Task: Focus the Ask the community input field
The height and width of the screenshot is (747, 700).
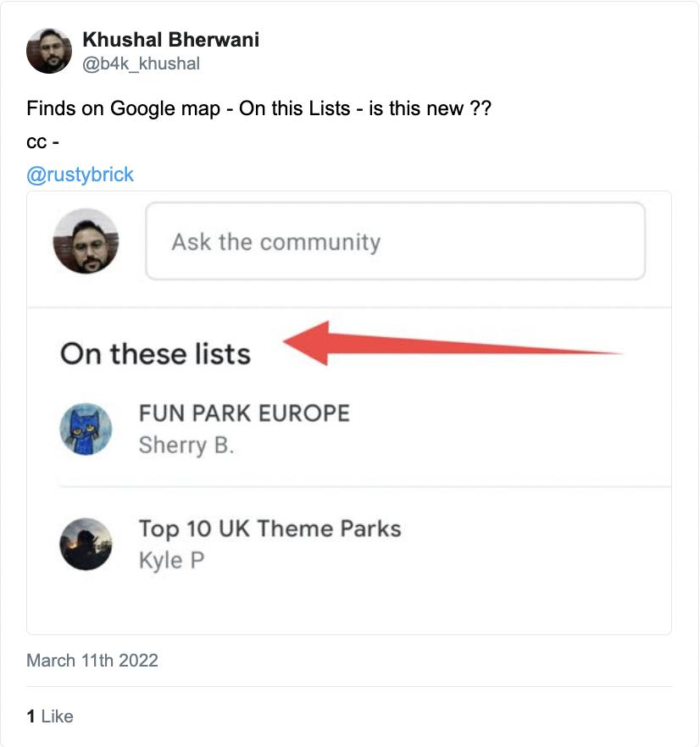Action: [x=395, y=241]
